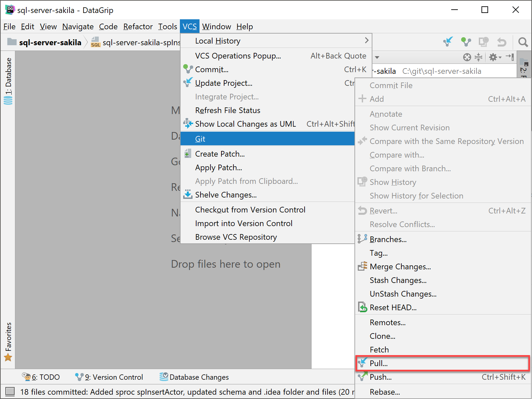Open the Database tool window

coord(8,81)
